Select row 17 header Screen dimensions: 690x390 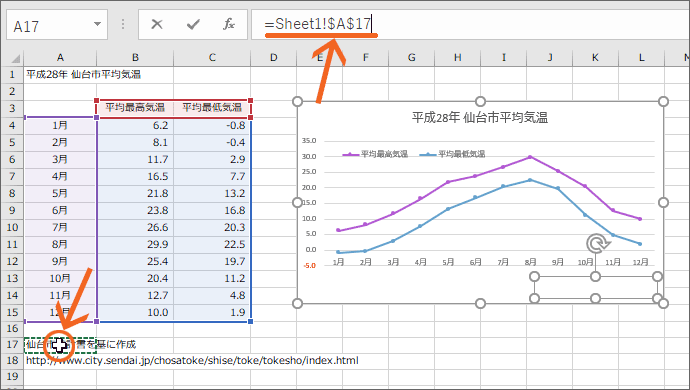12,344
